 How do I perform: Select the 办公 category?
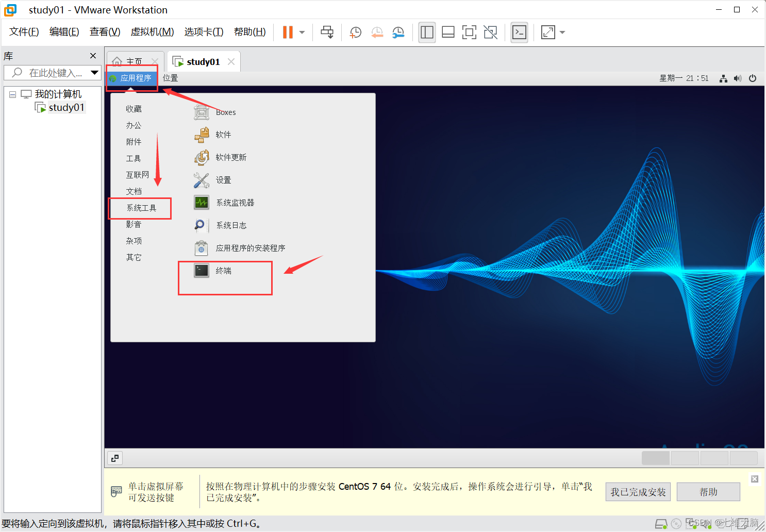(134, 125)
